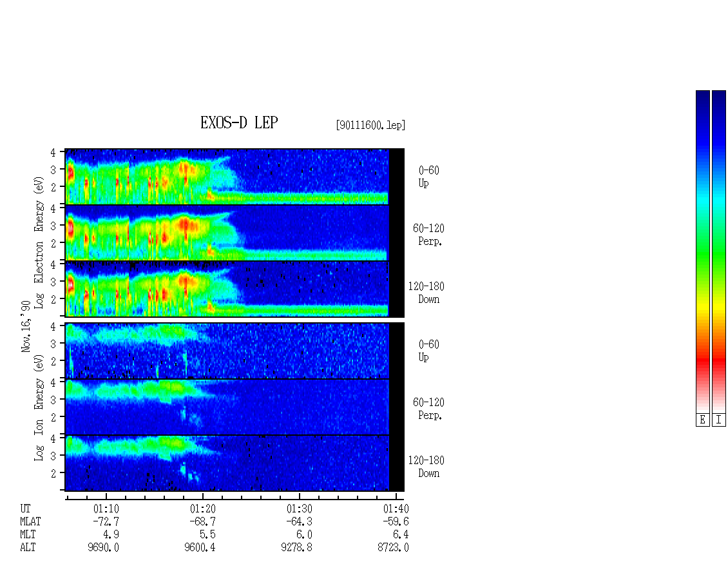Image resolution: width=728 pixels, height=564 pixels.
Task: Click the 0-60 Up label beside electron panels
Action: tap(428, 177)
